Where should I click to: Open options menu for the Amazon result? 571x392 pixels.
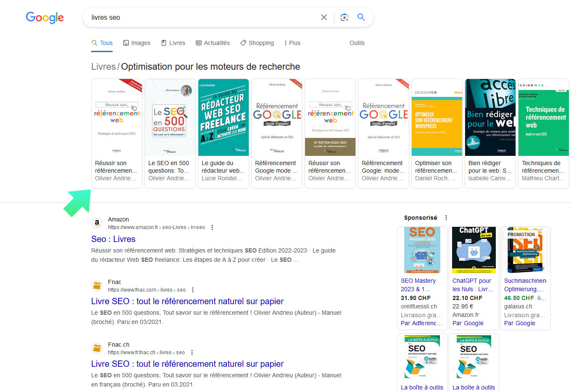[212, 227]
